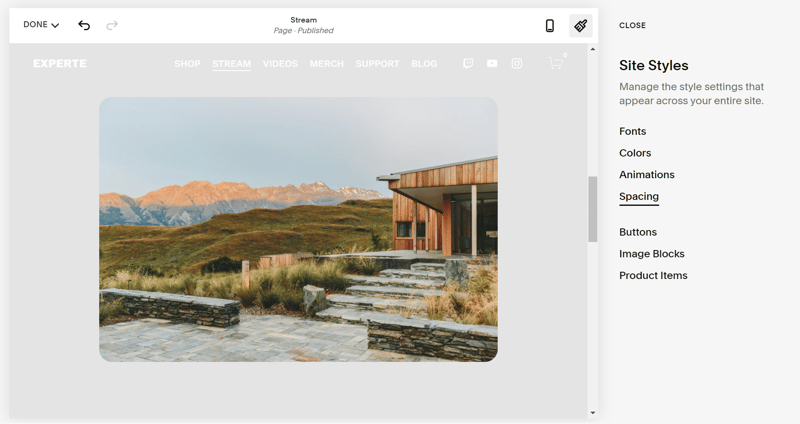Click the redo arrow icon

click(x=112, y=25)
